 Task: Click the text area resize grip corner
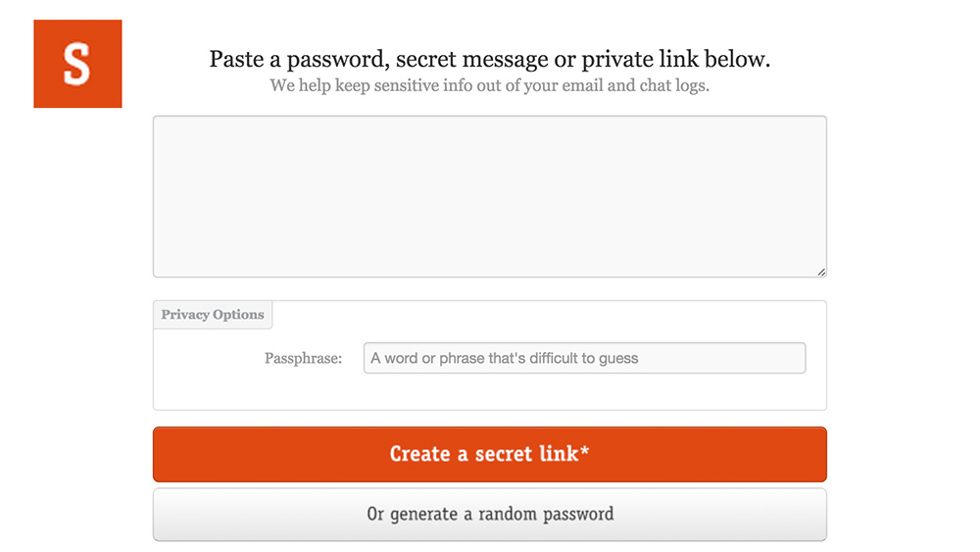[x=821, y=272]
